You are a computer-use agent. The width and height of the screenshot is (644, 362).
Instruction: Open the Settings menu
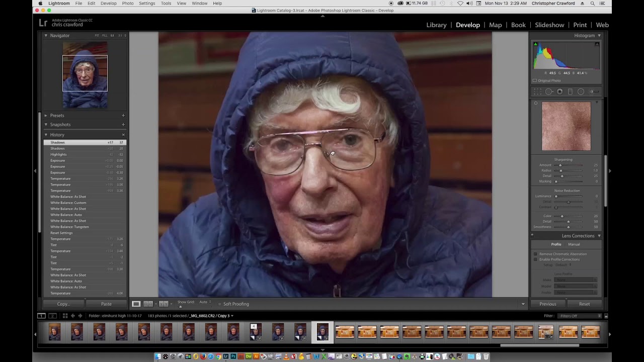(x=147, y=4)
